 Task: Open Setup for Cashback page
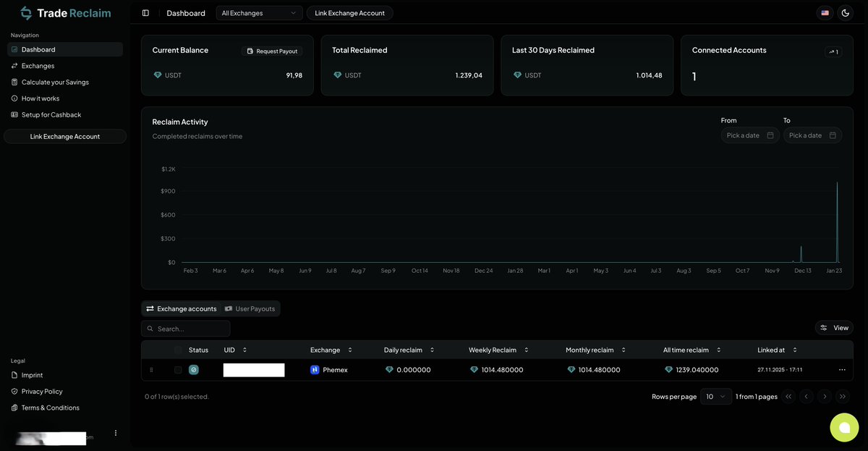(65, 114)
